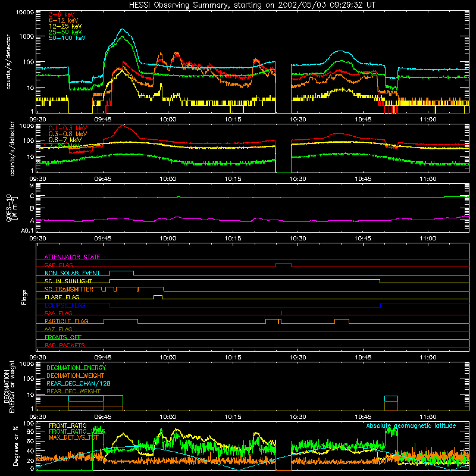This screenshot has width=476, height=476.
Task: Click the green FRONTS_OFF label
Action: point(63,337)
